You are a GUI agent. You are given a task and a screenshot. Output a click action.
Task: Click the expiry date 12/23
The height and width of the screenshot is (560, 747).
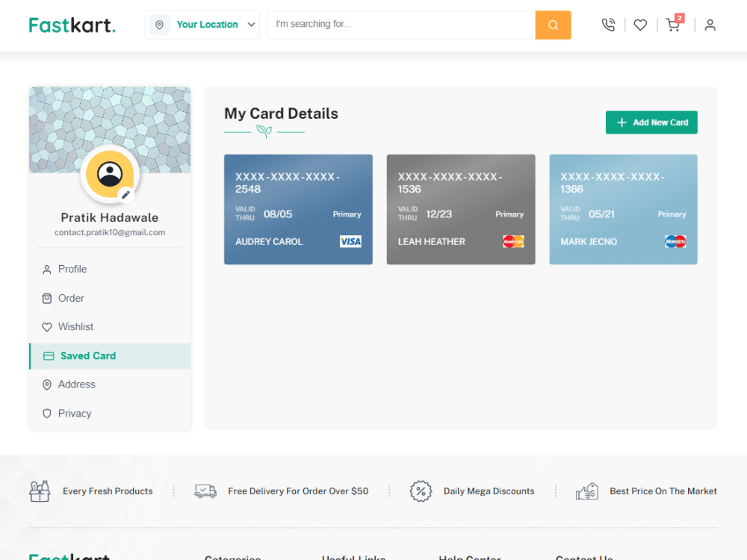point(438,214)
